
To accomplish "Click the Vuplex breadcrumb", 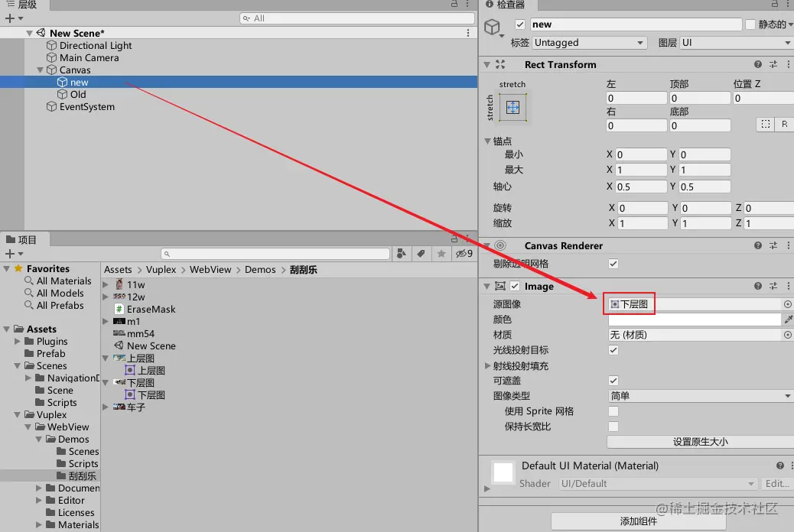I will (x=161, y=270).
